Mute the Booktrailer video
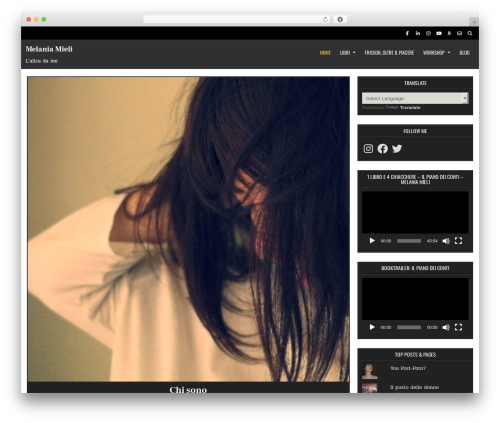 click(x=446, y=327)
